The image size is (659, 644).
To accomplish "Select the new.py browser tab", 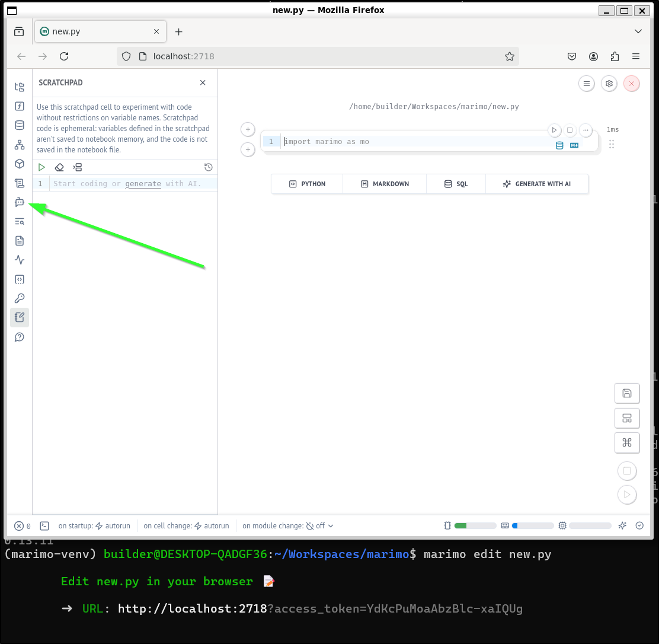I will 100,31.
